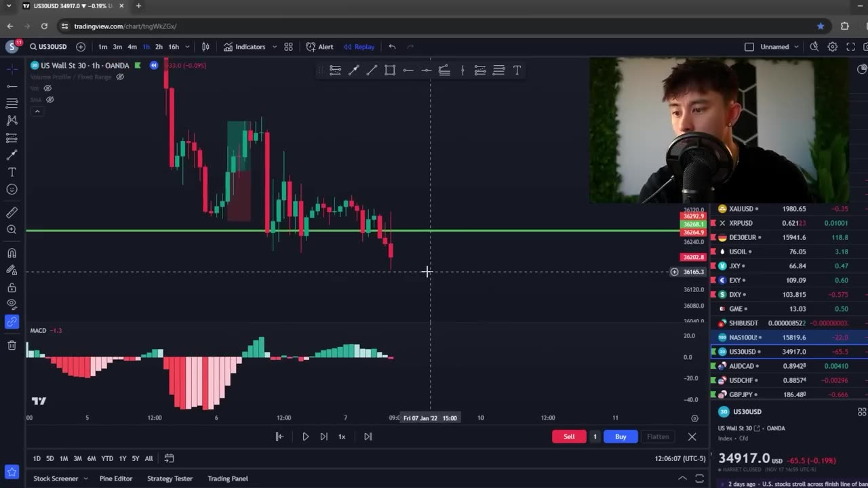Click the favorites star icon at bottom-left
Viewport: 868px width, 488px height.
click(x=12, y=472)
